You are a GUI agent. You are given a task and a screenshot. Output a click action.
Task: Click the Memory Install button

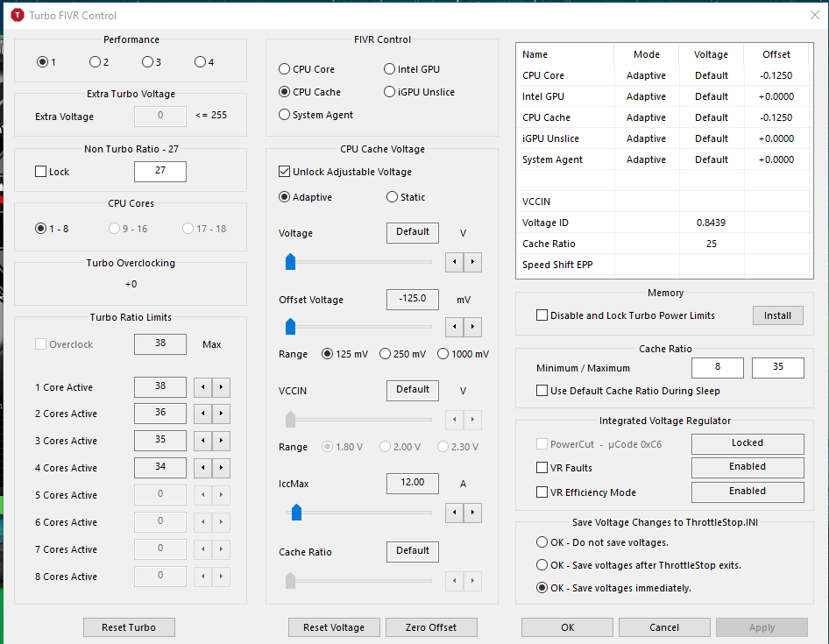(777, 315)
